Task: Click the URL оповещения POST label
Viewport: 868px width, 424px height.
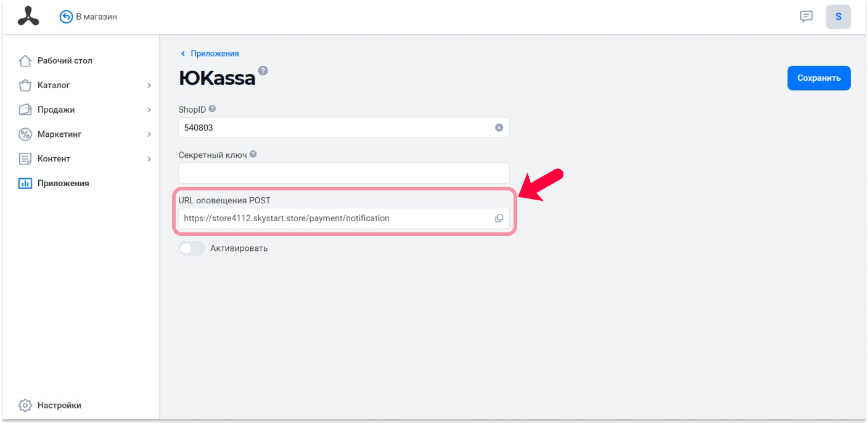Action: 224,200
